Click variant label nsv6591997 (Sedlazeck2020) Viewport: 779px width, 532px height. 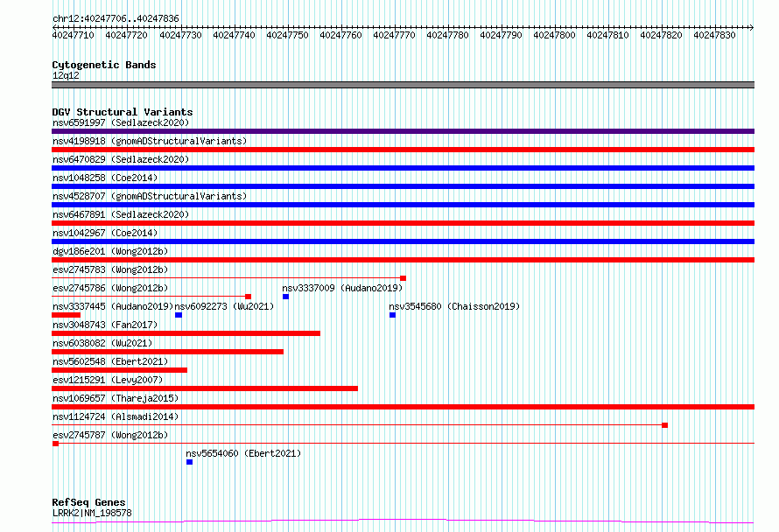121,122
